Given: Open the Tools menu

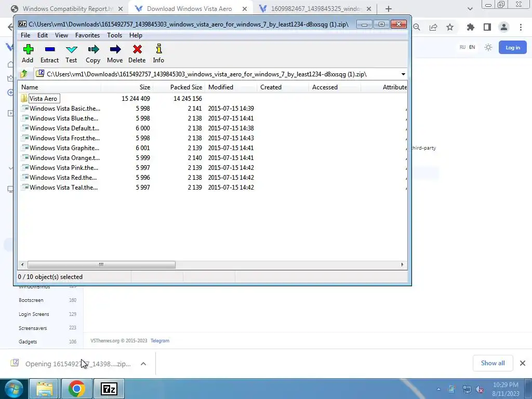Looking at the screenshot, I should (x=115, y=35).
